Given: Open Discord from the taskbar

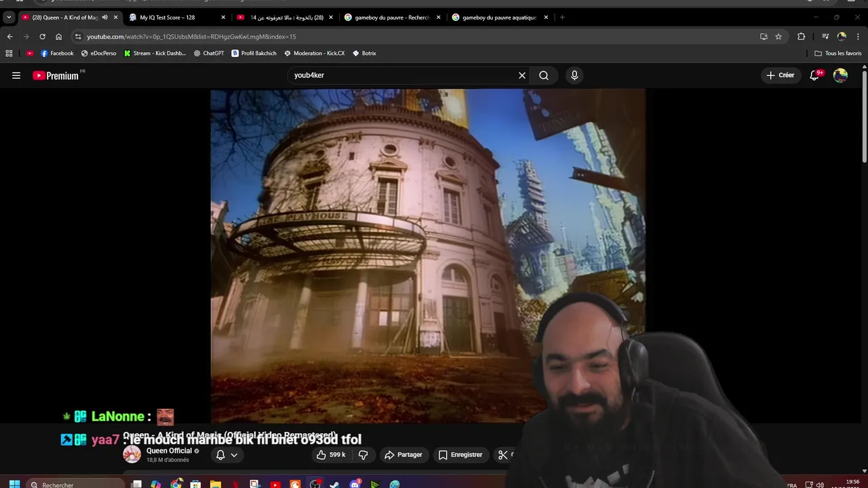Looking at the screenshot, I should (355, 484).
